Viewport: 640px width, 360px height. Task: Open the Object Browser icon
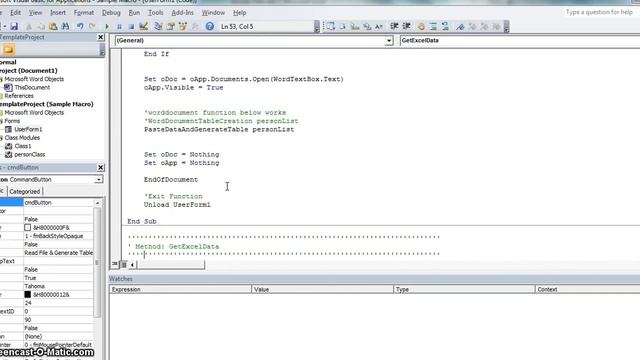pos(182,27)
